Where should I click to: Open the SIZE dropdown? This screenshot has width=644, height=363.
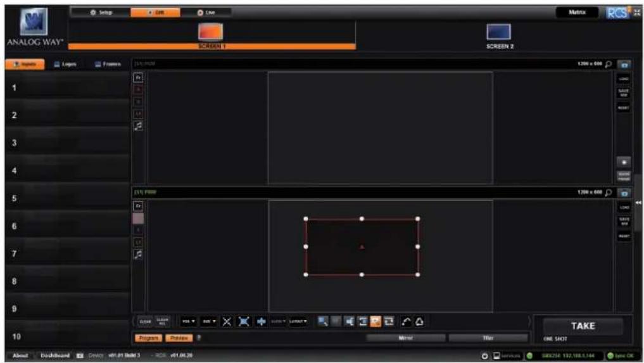point(209,321)
